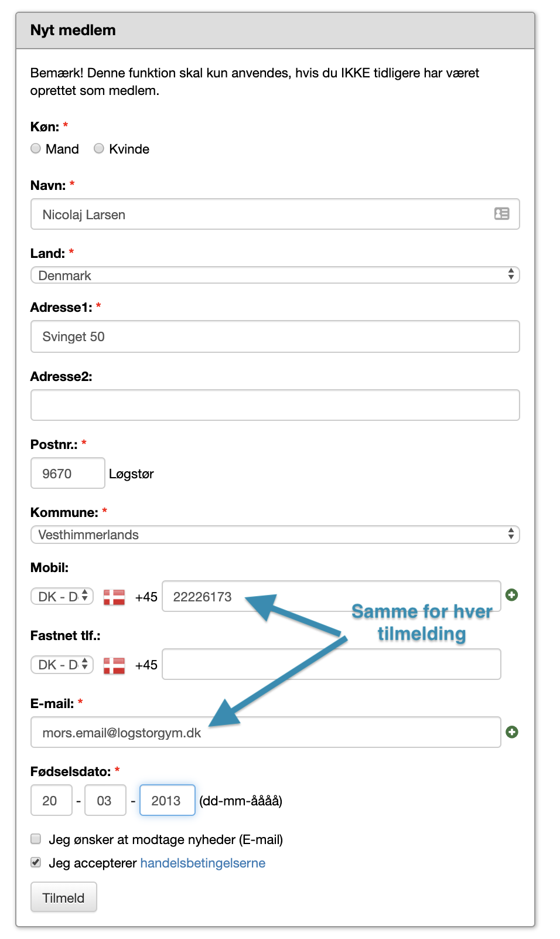
Task: Select the Mand radio button
Action: point(36,148)
